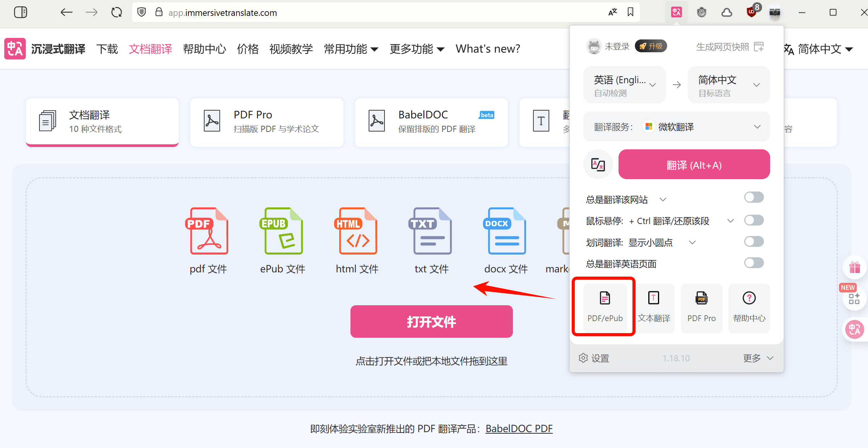Go back with the browser arrow
This screenshot has width=868, height=448.
pos(67,12)
